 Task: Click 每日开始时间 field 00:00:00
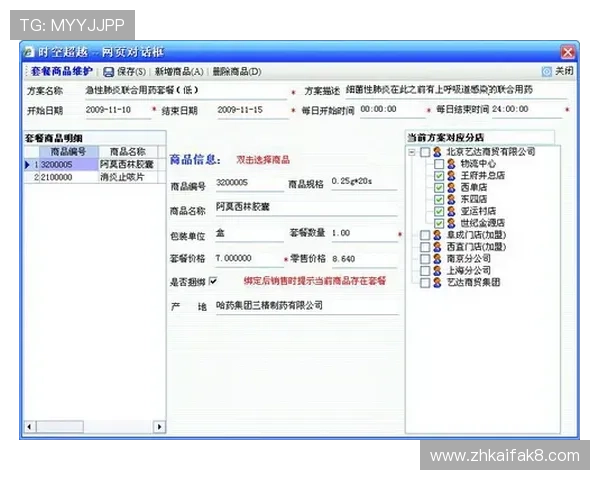[392, 110]
